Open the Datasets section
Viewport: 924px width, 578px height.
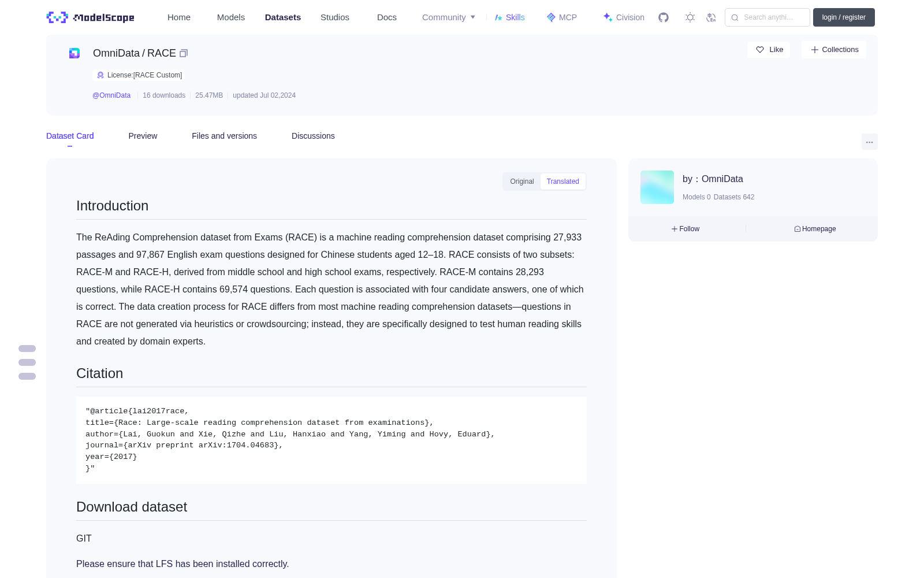coord(283,17)
